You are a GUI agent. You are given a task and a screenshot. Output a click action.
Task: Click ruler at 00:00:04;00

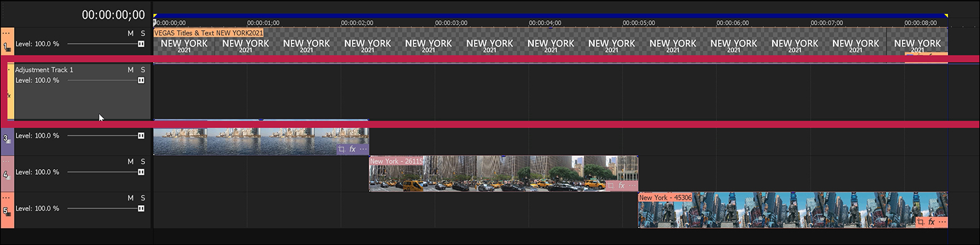point(545,23)
